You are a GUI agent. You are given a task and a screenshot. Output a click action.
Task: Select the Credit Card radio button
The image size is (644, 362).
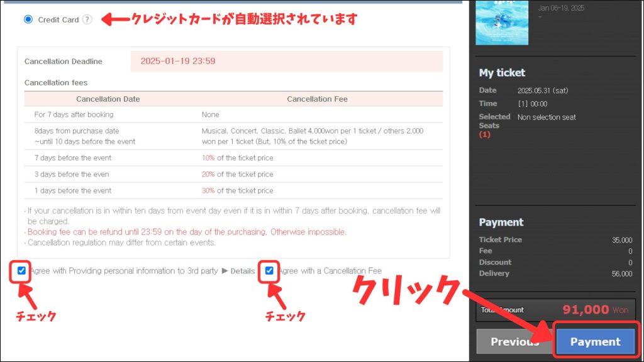click(x=28, y=19)
